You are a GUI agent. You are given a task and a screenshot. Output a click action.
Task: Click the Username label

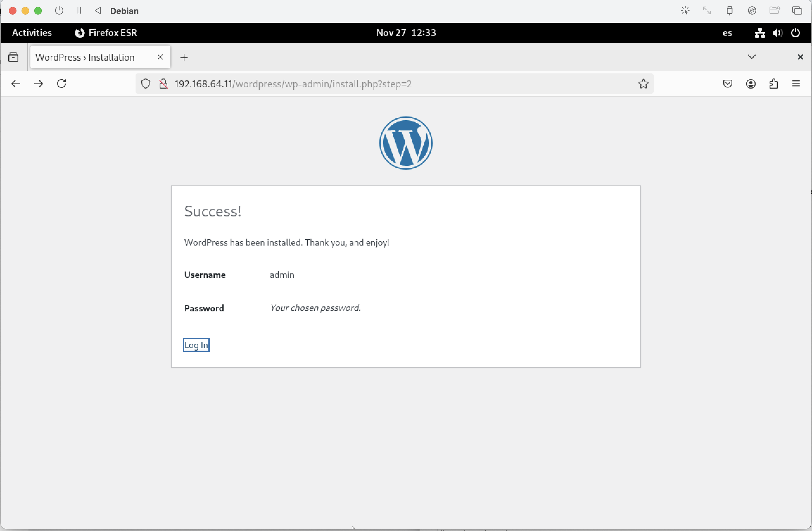205,275
